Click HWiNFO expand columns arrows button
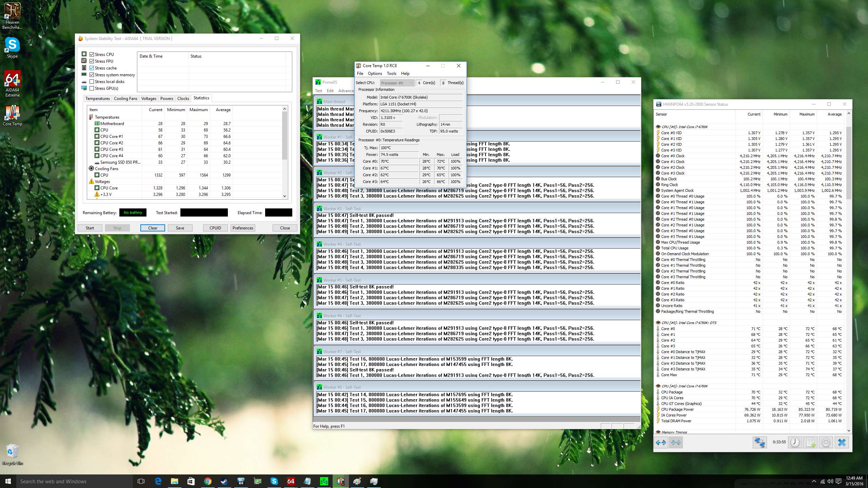 (661, 443)
